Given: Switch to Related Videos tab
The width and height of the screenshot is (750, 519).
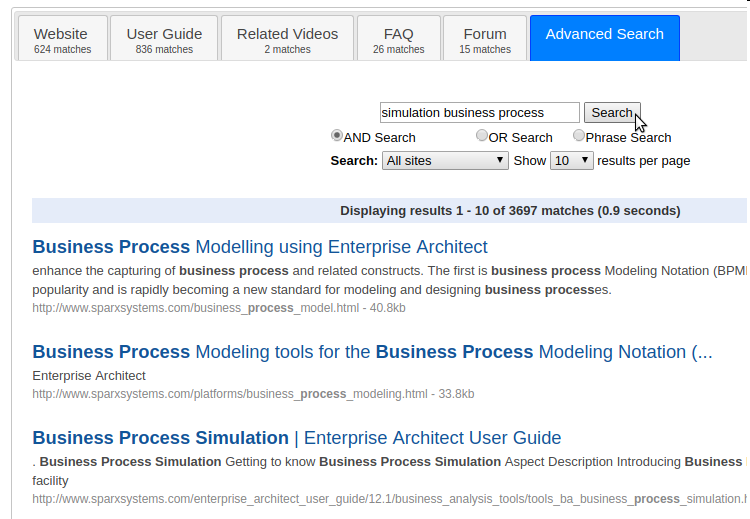Looking at the screenshot, I should pos(287,39).
